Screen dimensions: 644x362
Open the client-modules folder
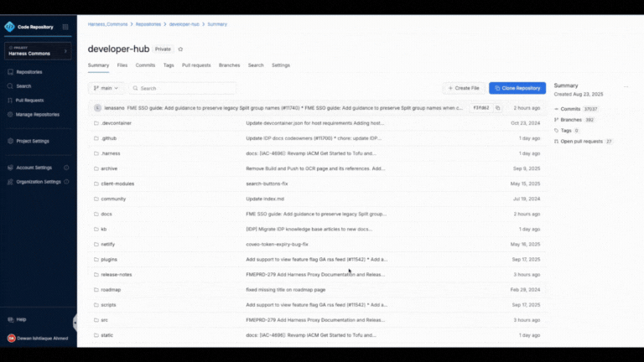[117, 184]
